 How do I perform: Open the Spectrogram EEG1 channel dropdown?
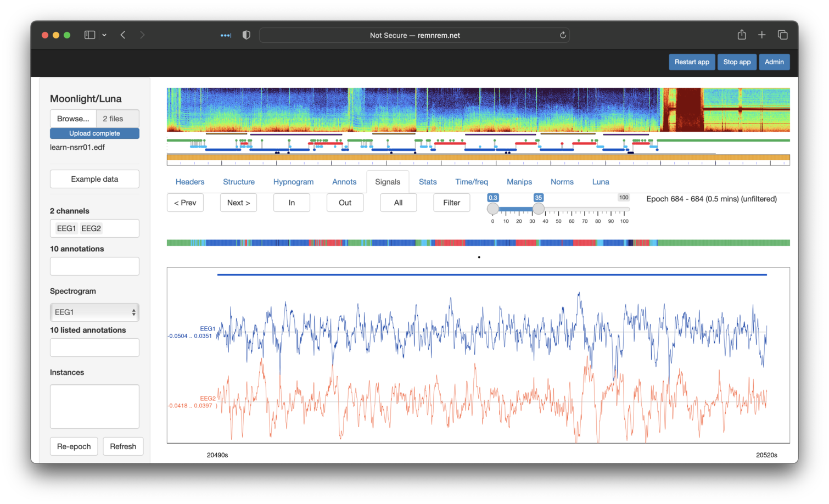94,312
